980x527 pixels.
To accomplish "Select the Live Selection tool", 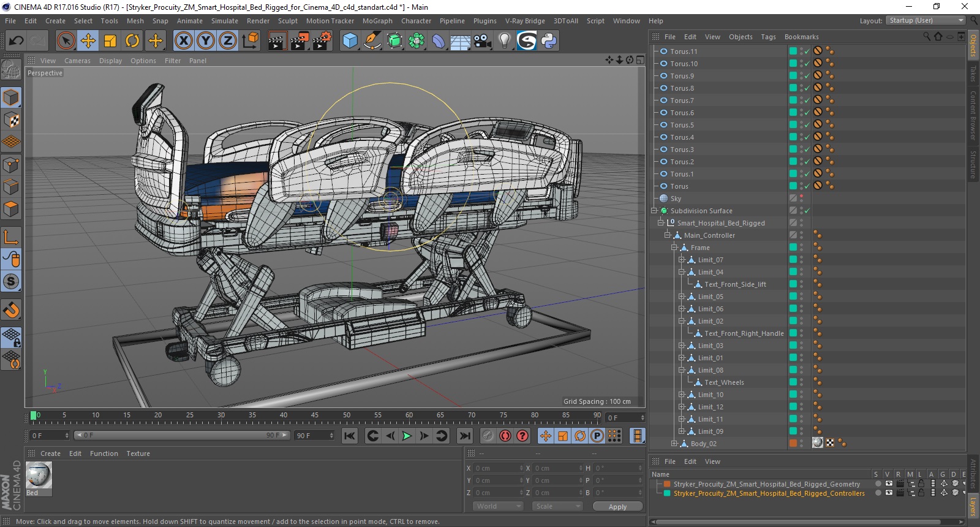I will pos(66,41).
